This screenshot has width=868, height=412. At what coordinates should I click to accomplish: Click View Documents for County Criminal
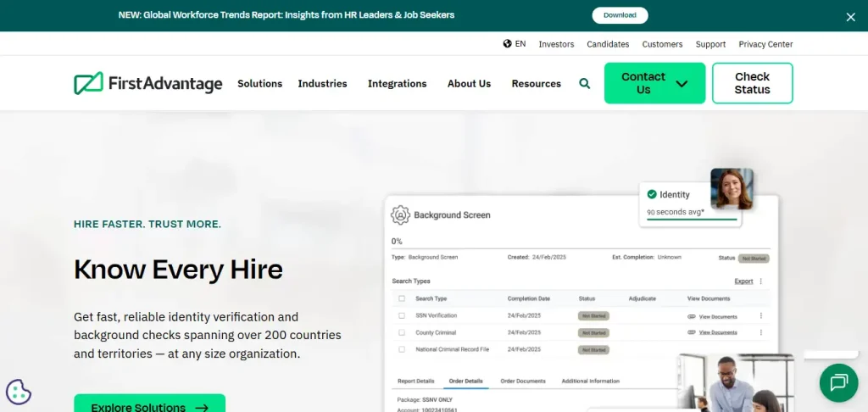point(718,333)
